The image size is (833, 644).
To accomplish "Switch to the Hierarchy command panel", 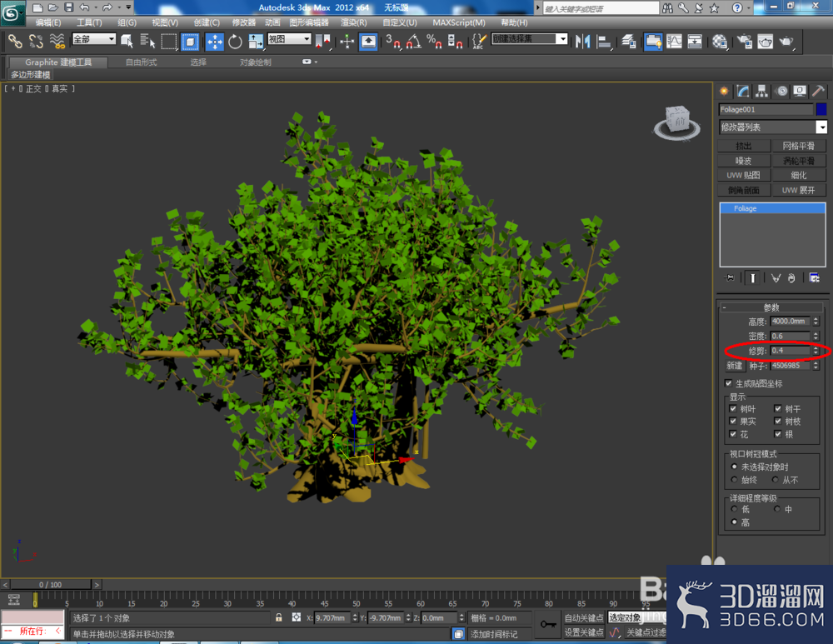I will coord(762,91).
